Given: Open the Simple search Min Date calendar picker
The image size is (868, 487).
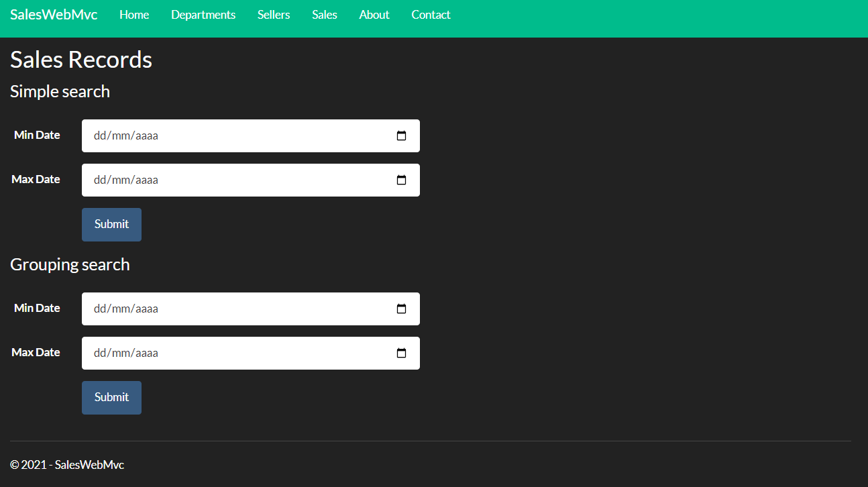Looking at the screenshot, I should coord(401,136).
